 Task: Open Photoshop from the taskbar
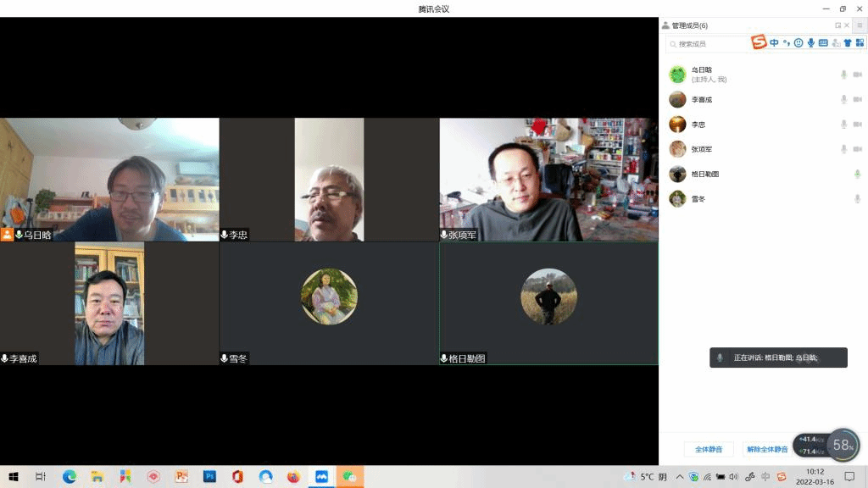(209, 477)
